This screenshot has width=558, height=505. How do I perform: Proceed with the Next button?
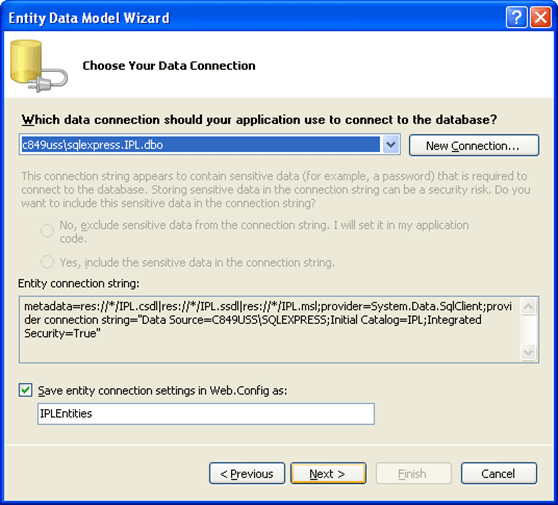click(328, 473)
